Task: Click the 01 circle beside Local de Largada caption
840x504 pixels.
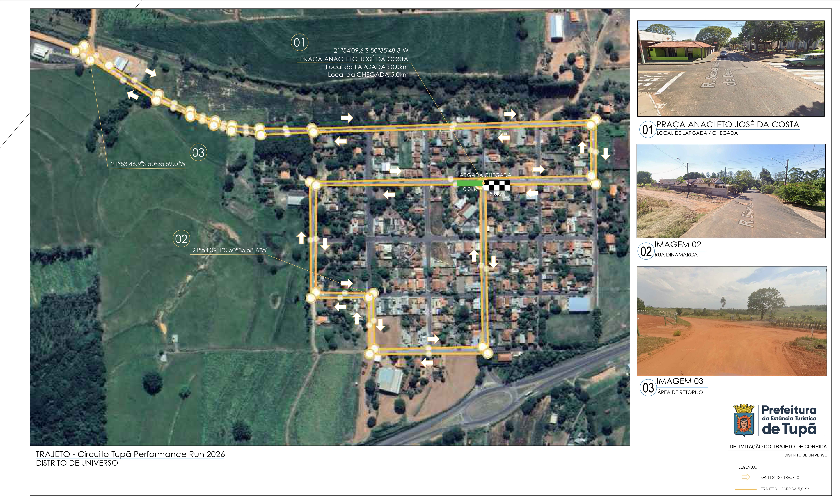Action: 648,129
